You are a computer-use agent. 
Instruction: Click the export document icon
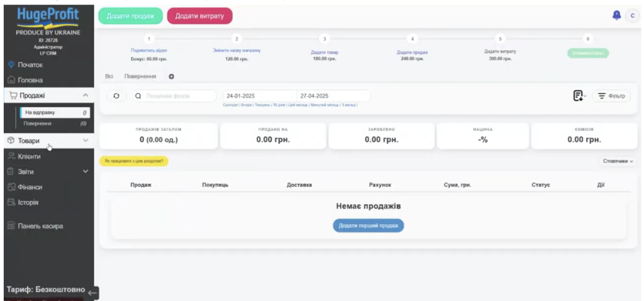click(x=579, y=96)
